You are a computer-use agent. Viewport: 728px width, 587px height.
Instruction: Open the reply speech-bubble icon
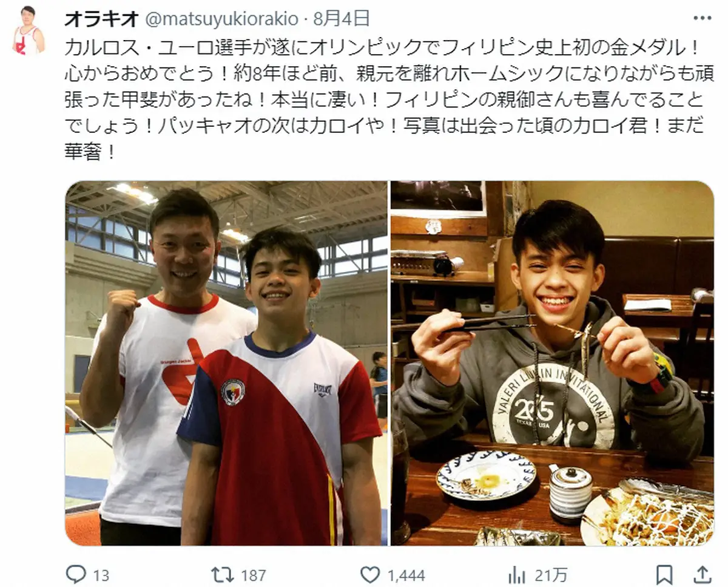pos(75,574)
